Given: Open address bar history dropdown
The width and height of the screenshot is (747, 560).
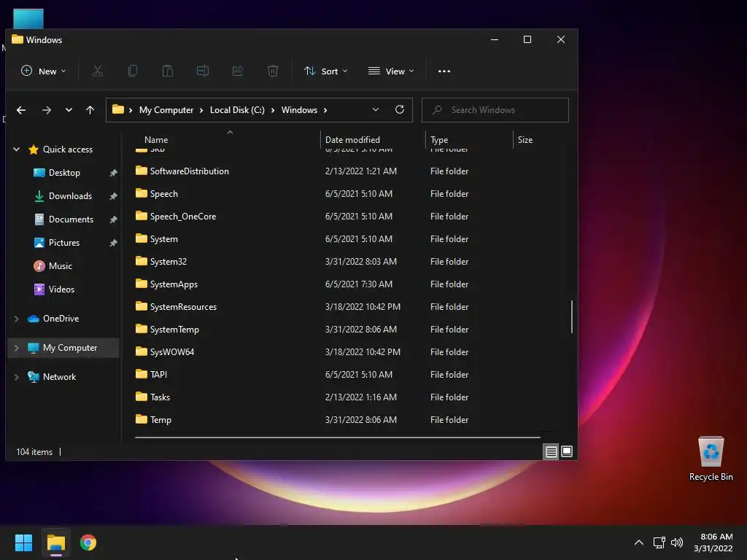Looking at the screenshot, I should click(x=376, y=109).
